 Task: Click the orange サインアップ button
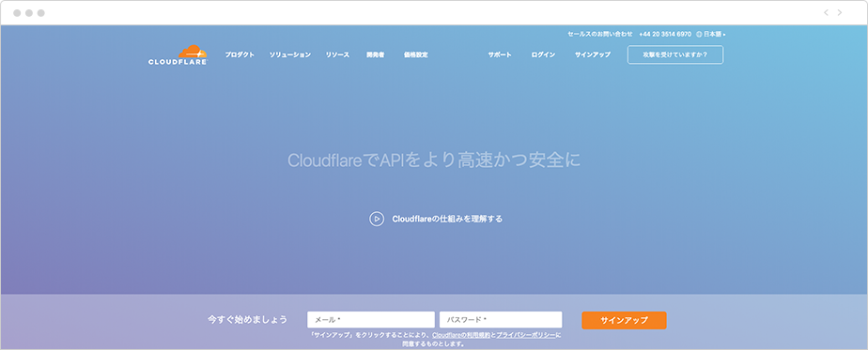coord(624,320)
